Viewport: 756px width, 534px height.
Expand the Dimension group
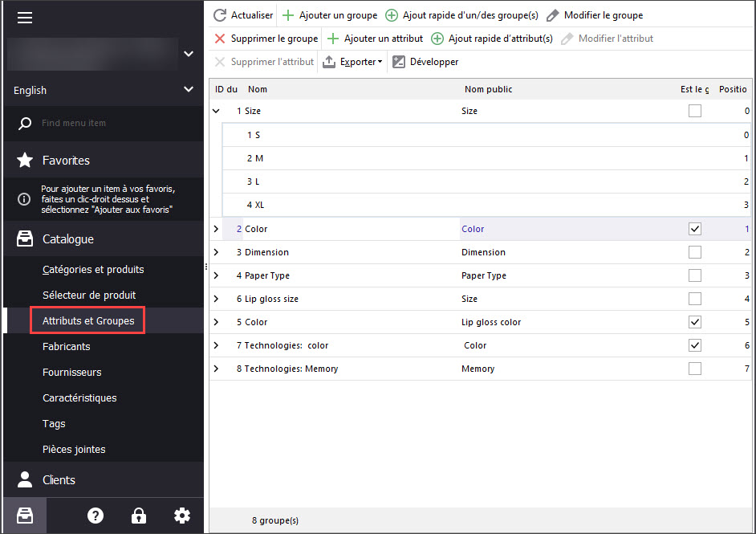pyautogui.click(x=216, y=252)
